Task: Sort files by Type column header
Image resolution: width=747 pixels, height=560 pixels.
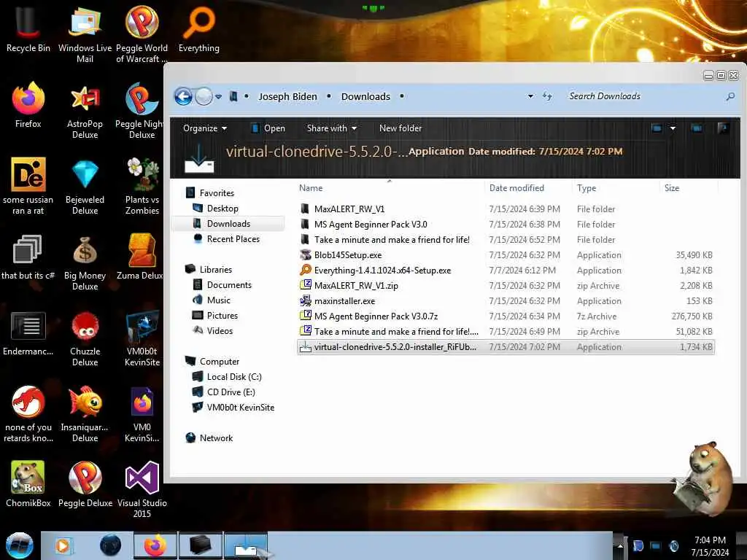Action: pos(615,188)
